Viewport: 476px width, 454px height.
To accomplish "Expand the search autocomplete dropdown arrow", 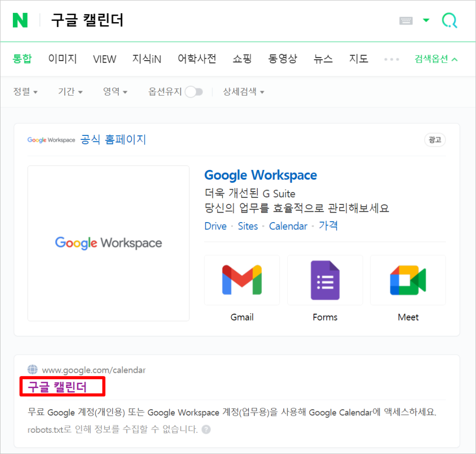I will point(426,20).
